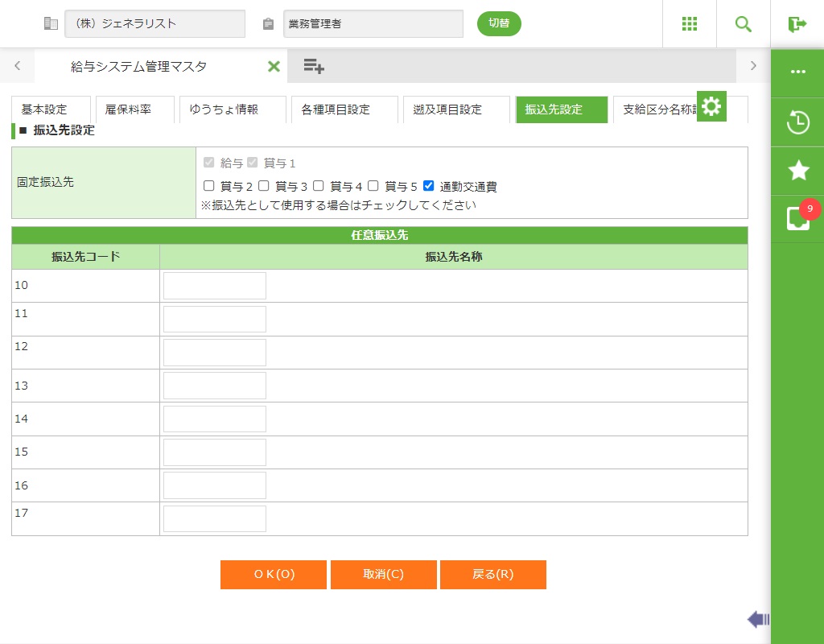Expand the sidebar three-dots menu
This screenshot has width=824, height=644.
point(797,72)
